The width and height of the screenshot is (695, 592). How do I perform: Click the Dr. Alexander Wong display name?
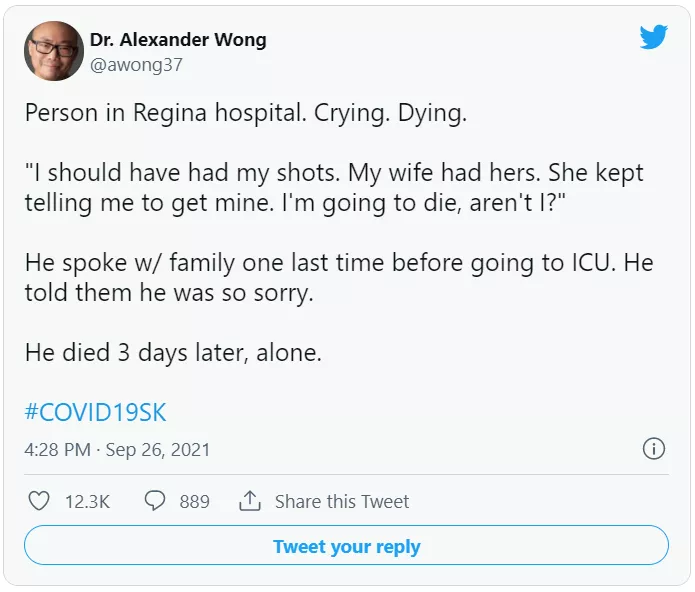[x=178, y=40]
